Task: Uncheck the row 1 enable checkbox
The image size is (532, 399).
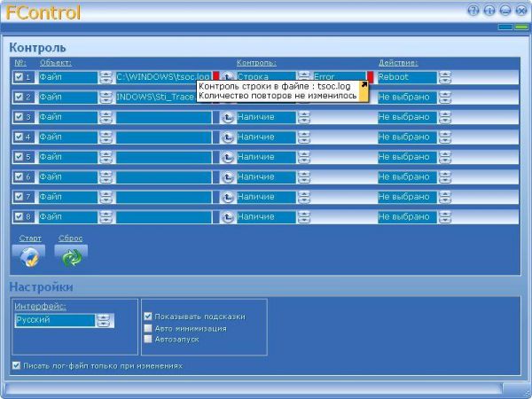Action: tap(19, 77)
